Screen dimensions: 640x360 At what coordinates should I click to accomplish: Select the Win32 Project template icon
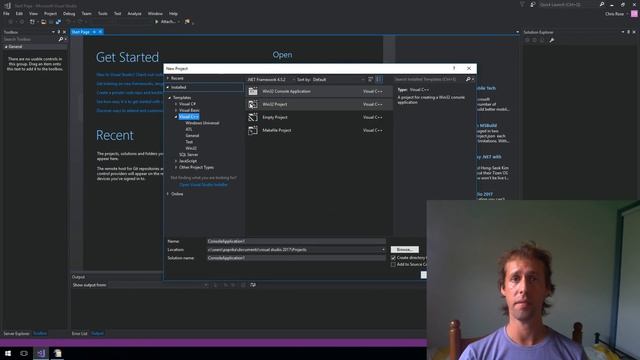click(253, 104)
